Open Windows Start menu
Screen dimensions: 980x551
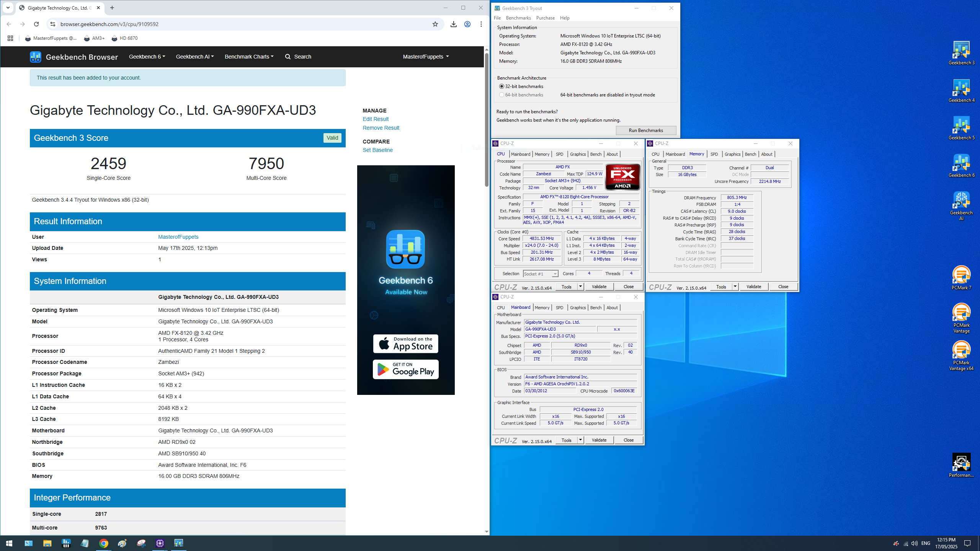coord(9,543)
